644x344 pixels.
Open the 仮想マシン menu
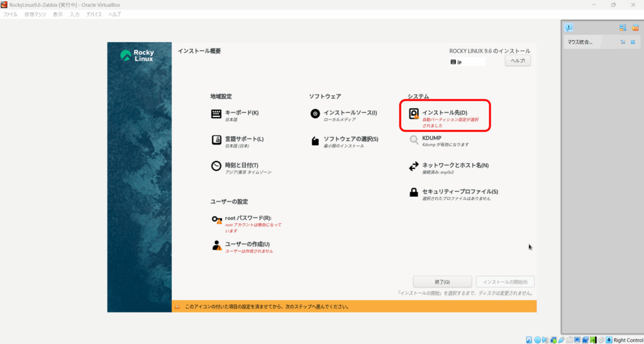[35, 14]
